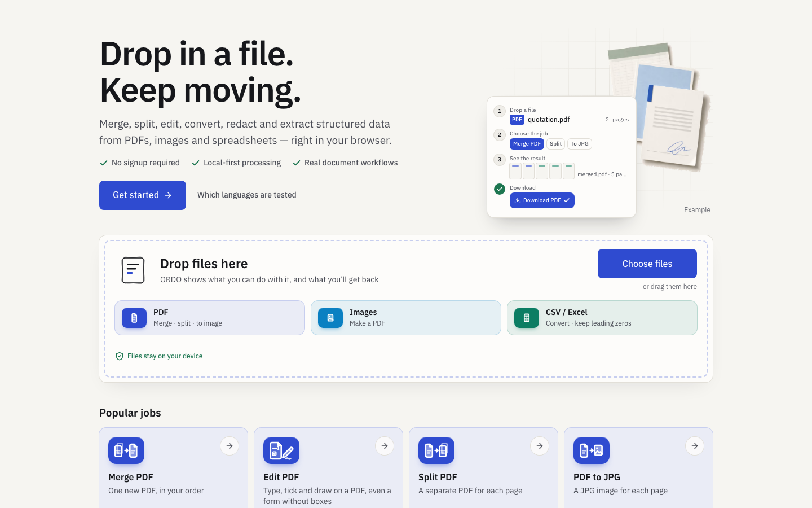Click the Split PDF card icon
812x508 pixels.
(436, 450)
